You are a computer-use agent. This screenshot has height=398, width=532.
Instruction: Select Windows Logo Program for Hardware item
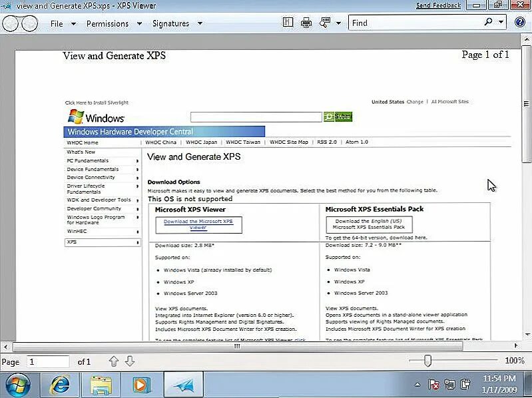point(96,220)
